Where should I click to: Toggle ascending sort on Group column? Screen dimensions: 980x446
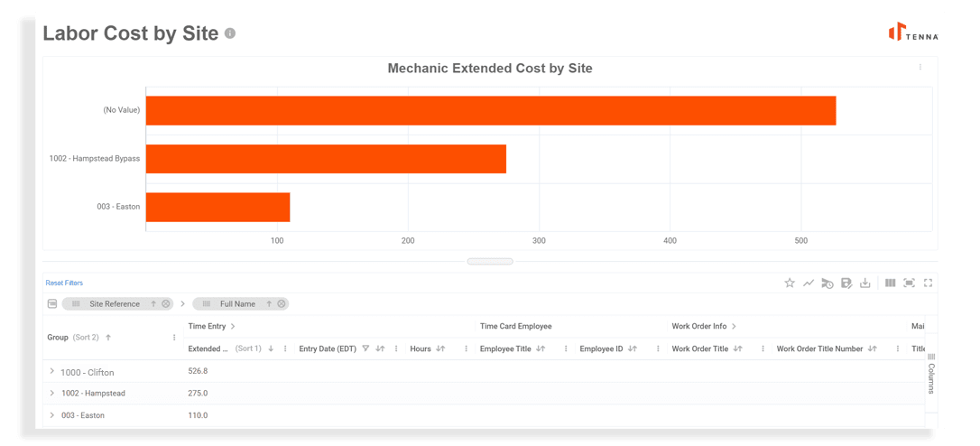pos(108,337)
